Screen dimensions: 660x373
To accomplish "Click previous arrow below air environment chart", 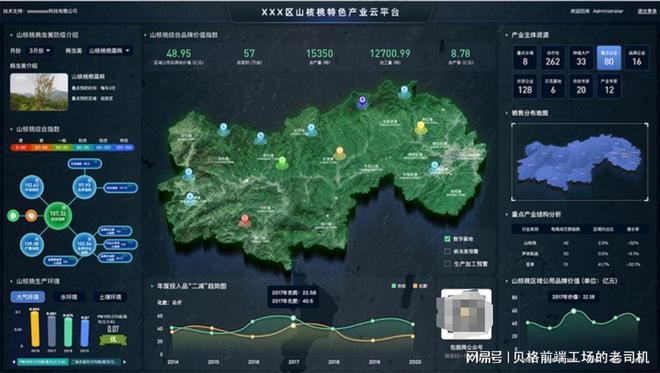I will click(14, 362).
